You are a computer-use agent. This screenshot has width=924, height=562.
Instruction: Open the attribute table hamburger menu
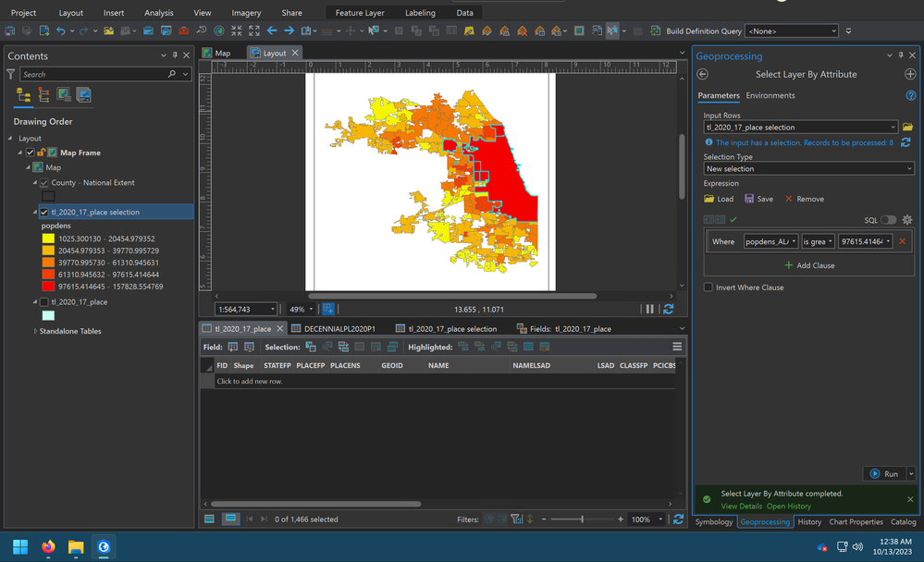(x=677, y=347)
